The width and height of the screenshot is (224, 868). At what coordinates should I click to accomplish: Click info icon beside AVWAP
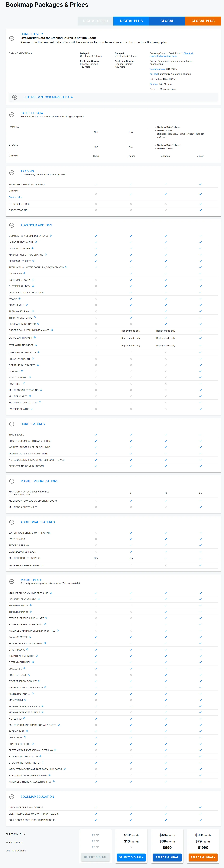[19, 299]
